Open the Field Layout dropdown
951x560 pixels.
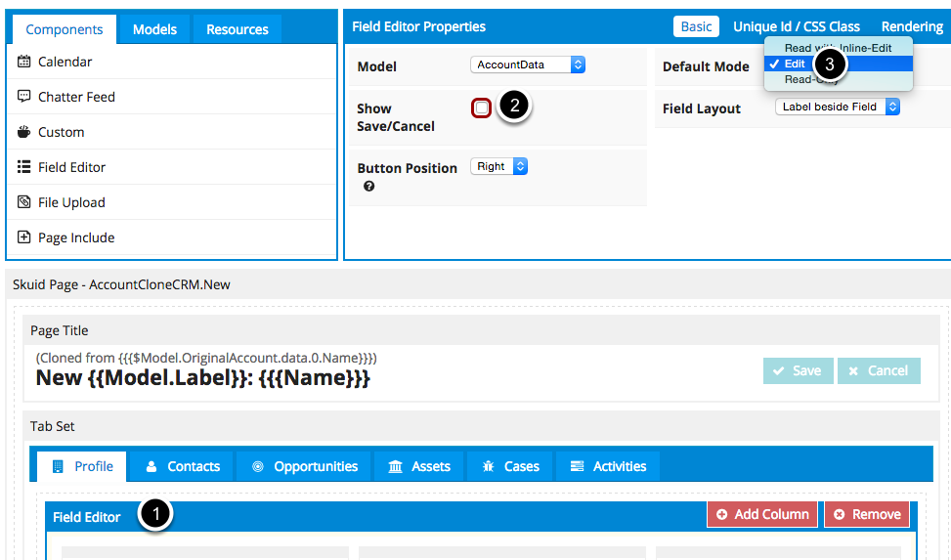[x=837, y=108]
